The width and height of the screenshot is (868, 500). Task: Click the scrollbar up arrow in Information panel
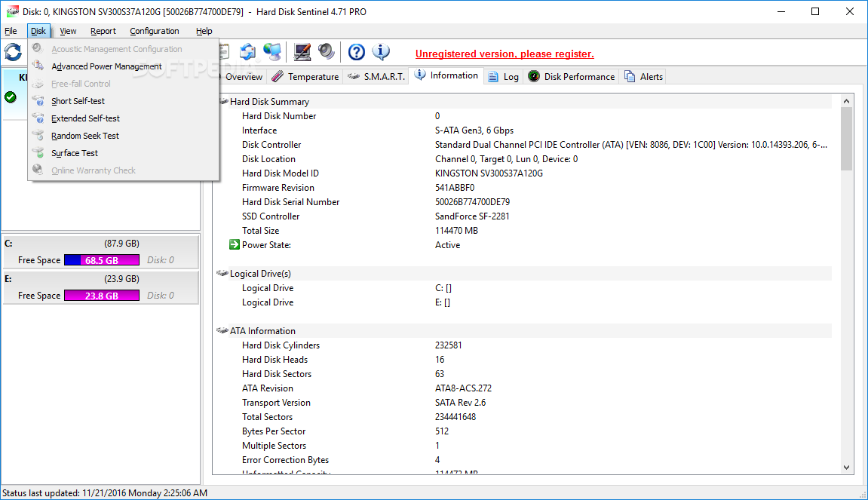[846, 101]
